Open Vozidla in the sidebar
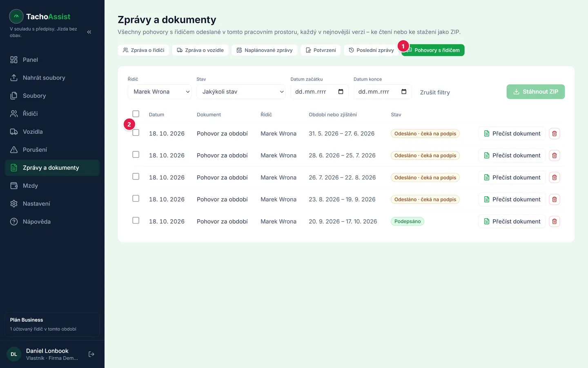588x368 pixels. tap(52, 132)
